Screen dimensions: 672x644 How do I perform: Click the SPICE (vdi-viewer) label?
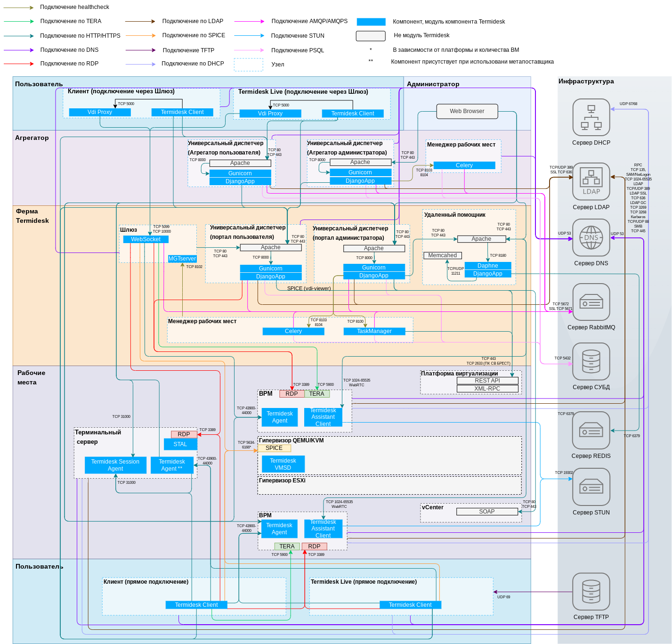(309, 288)
